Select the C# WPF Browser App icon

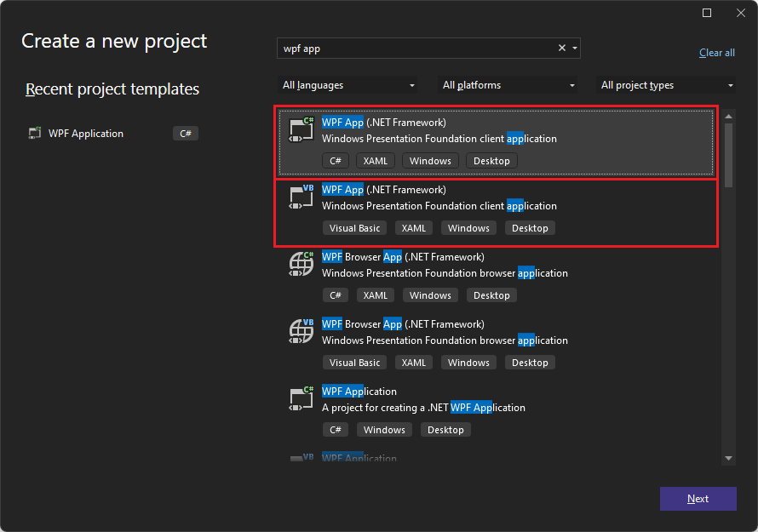pos(301,264)
